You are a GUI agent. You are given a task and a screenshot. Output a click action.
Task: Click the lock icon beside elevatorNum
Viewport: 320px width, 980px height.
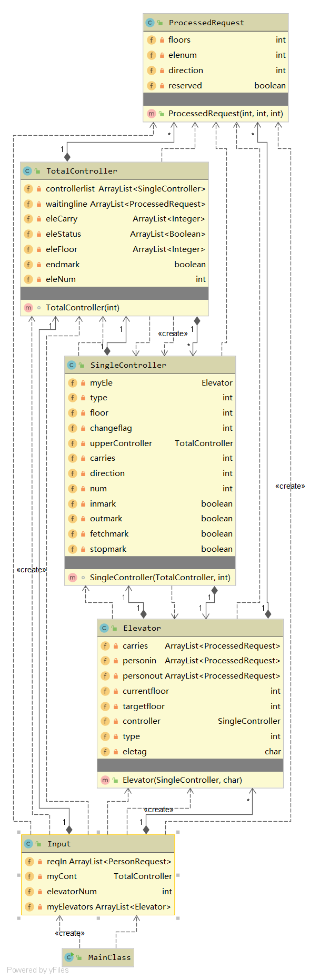pos(40,892)
